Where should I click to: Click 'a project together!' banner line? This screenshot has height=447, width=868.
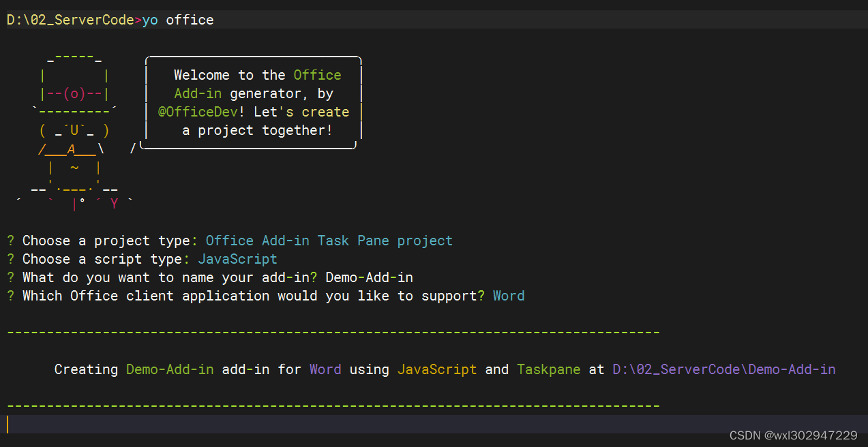pyautogui.click(x=258, y=130)
